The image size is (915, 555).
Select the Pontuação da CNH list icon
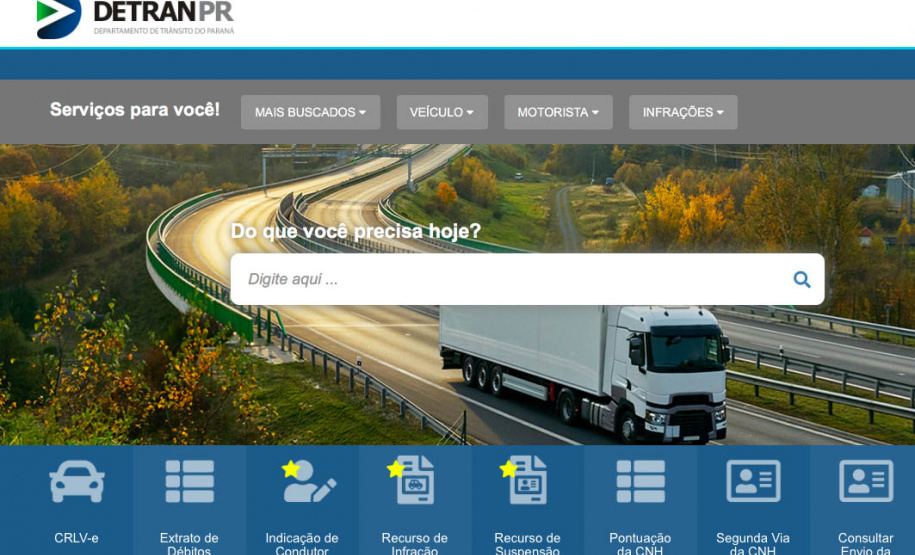641,481
